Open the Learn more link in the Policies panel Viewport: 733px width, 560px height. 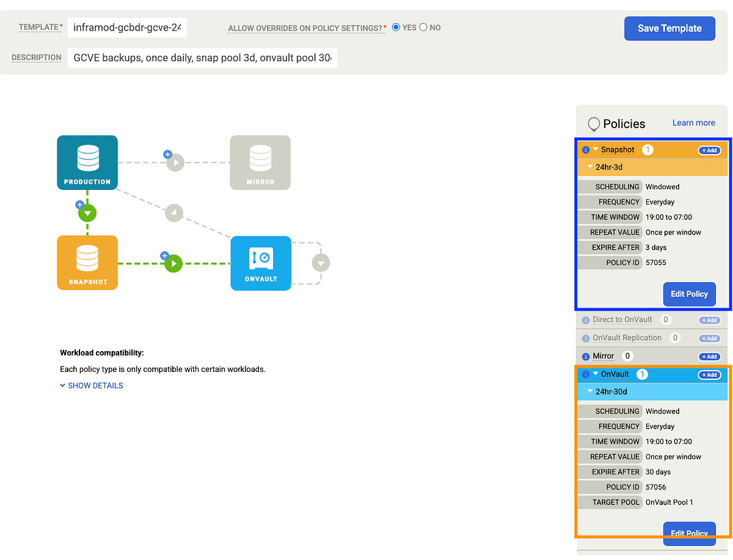693,122
